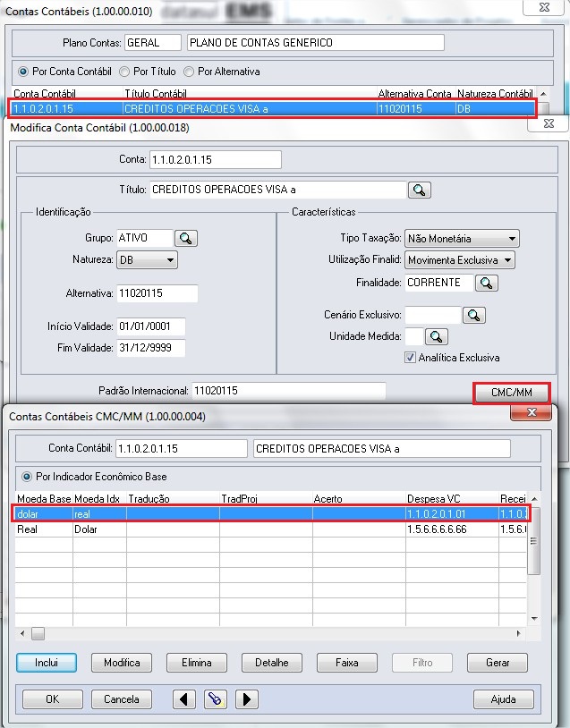Click horizontal scrollbar right arrow in grid
Viewport: 570px width, 728px height.
coord(518,633)
